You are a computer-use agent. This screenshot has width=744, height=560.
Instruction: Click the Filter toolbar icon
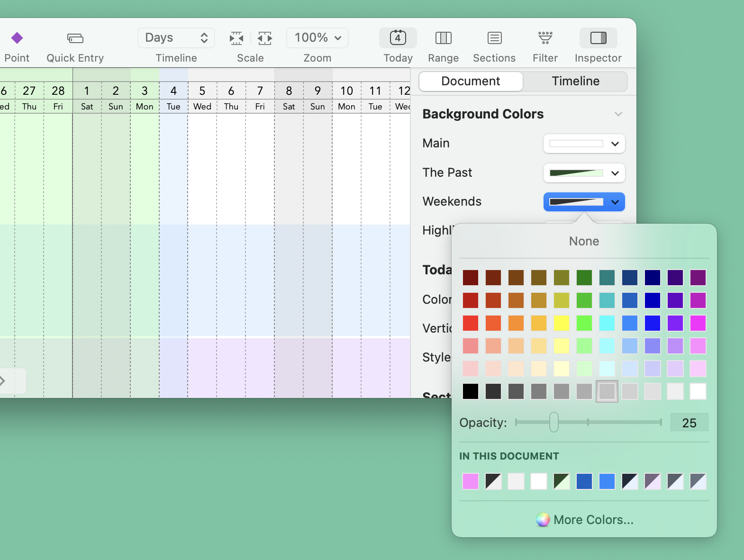tap(545, 38)
